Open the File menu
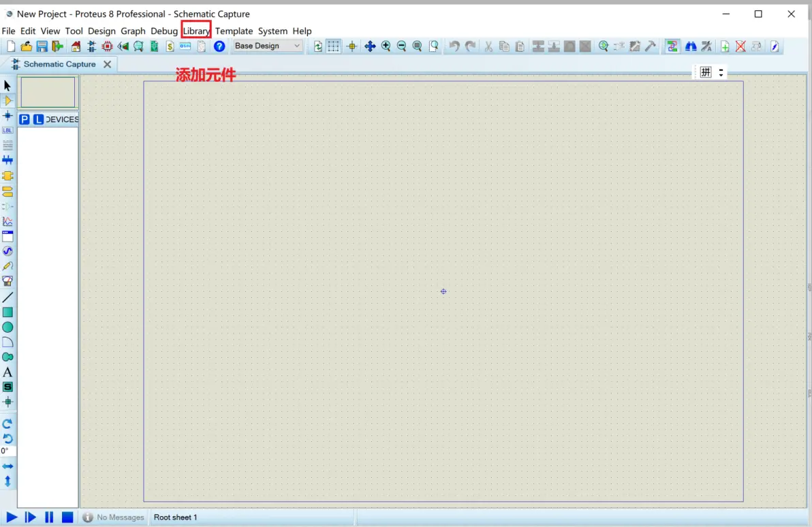The width and height of the screenshot is (812, 527). click(8, 31)
